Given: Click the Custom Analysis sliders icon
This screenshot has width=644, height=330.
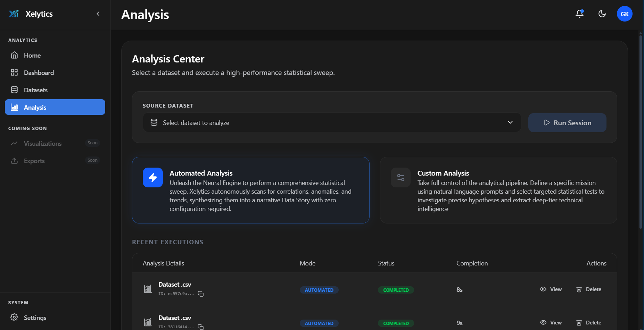Looking at the screenshot, I should [401, 177].
